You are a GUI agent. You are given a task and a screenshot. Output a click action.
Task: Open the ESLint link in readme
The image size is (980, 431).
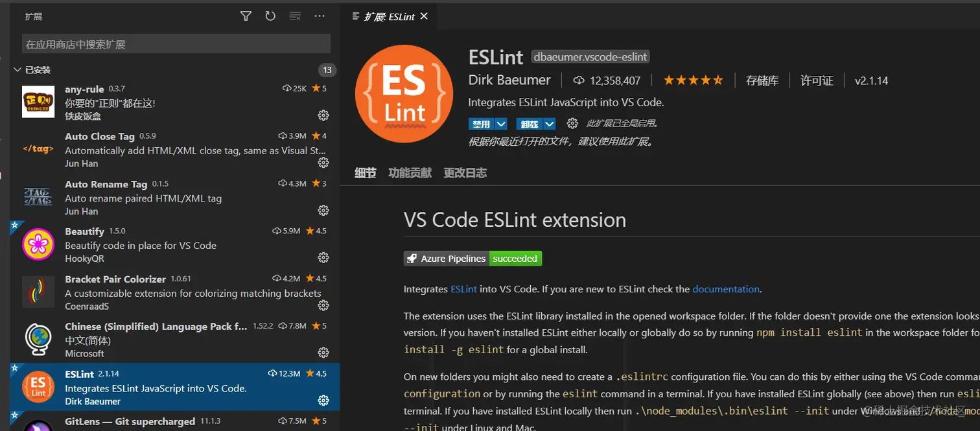coord(463,289)
